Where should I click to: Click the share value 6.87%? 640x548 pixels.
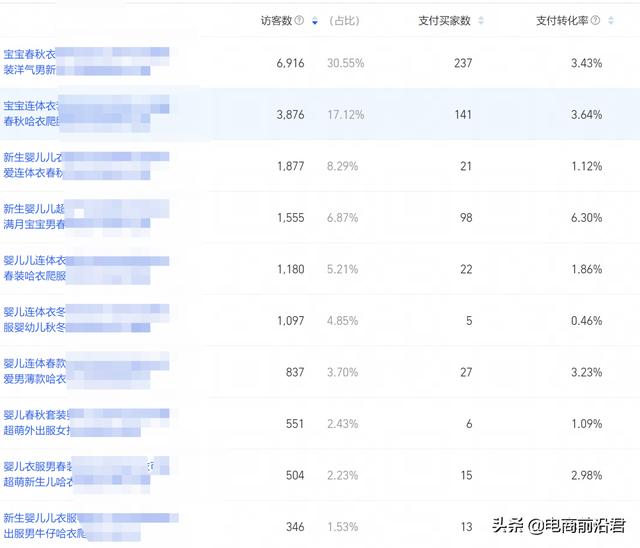click(342, 217)
